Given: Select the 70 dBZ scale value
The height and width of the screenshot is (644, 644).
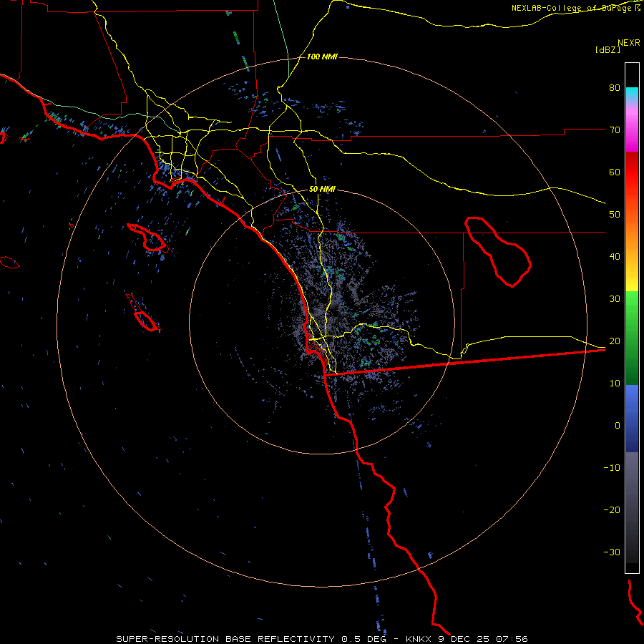Looking at the screenshot, I should pos(615,130).
